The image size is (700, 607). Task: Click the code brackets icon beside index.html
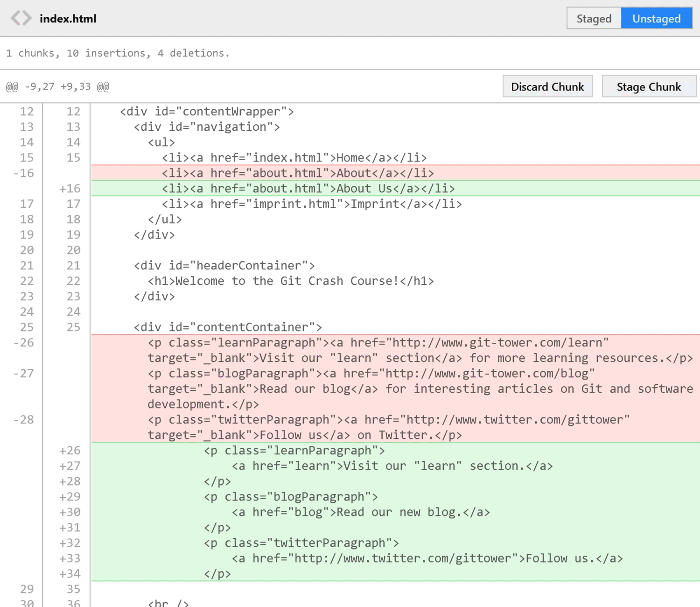tap(21, 19)
